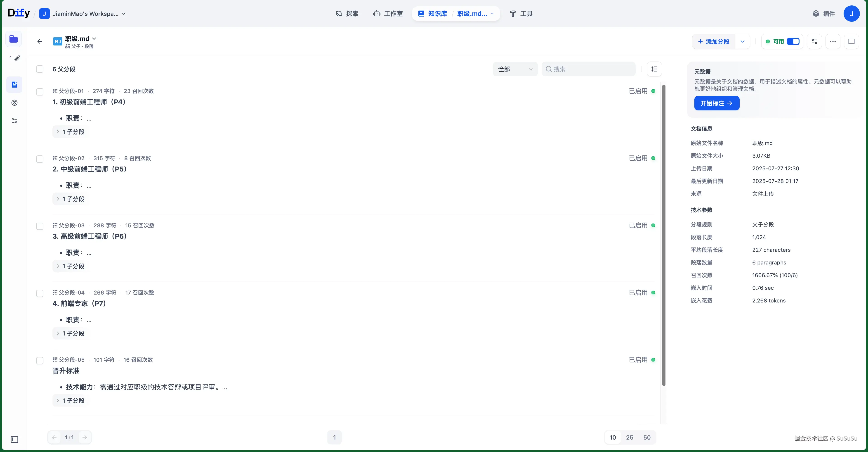The width and height of the screenshot is (868, 452).
Task: Click the collapse segments list icon beside search
Action: click(654, 69)
